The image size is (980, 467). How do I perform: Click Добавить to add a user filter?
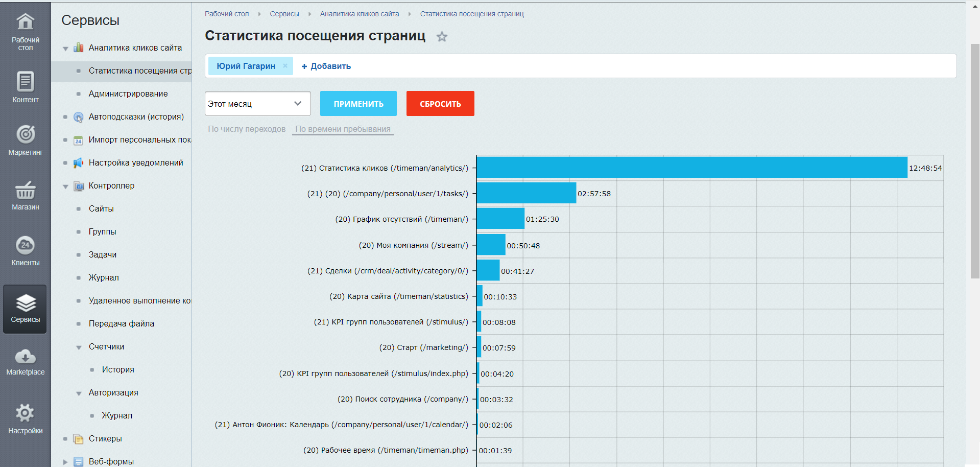pos(326,66)
